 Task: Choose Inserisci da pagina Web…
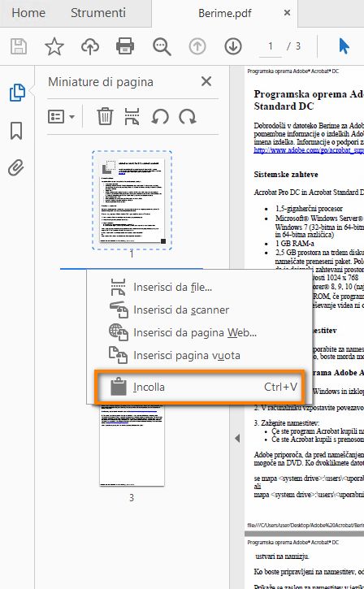pyautogui.click(x=199, y=333)
